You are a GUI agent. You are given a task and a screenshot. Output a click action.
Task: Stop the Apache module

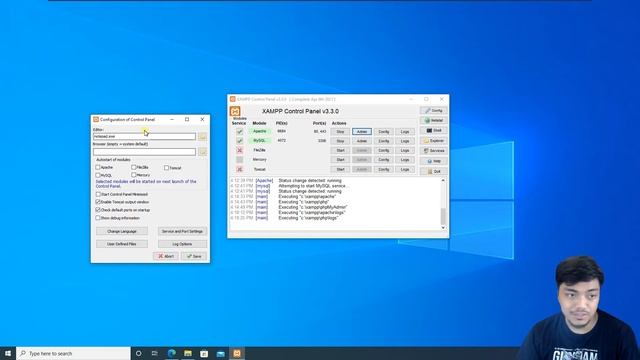point(340,132)
